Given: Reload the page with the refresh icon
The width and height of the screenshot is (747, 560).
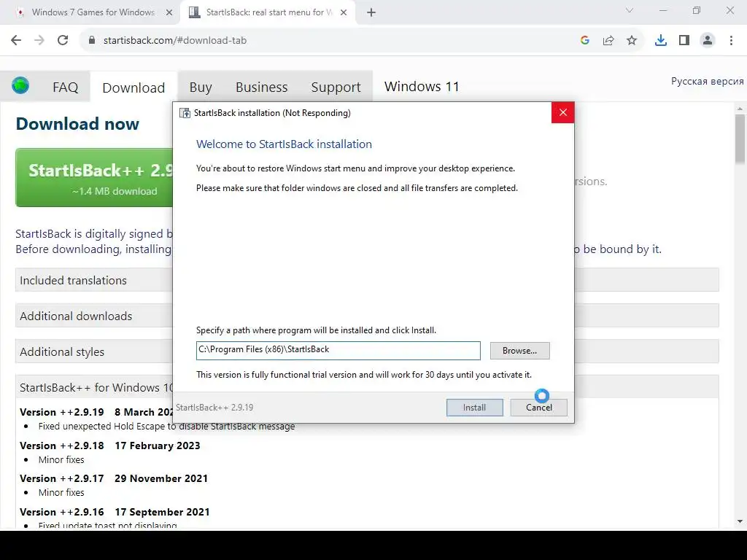Looking at the screenshot, I should tap(63, 40).
